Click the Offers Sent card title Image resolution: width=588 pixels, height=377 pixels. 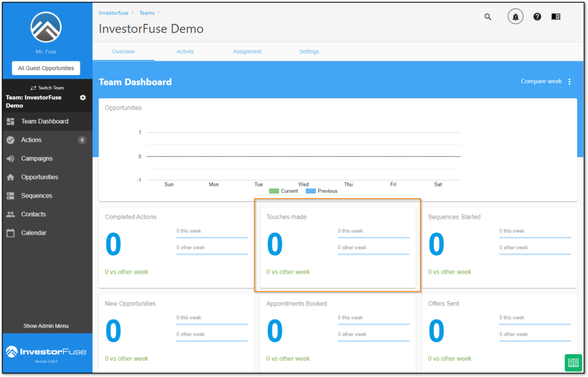pos(444,304)
